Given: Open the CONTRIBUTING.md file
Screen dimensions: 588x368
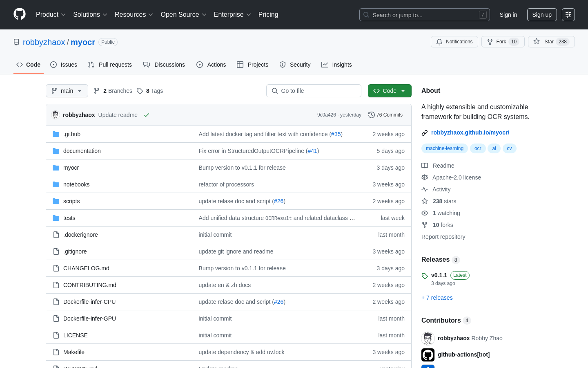Looking at the screenshot, I should click(x=90, y=285).
